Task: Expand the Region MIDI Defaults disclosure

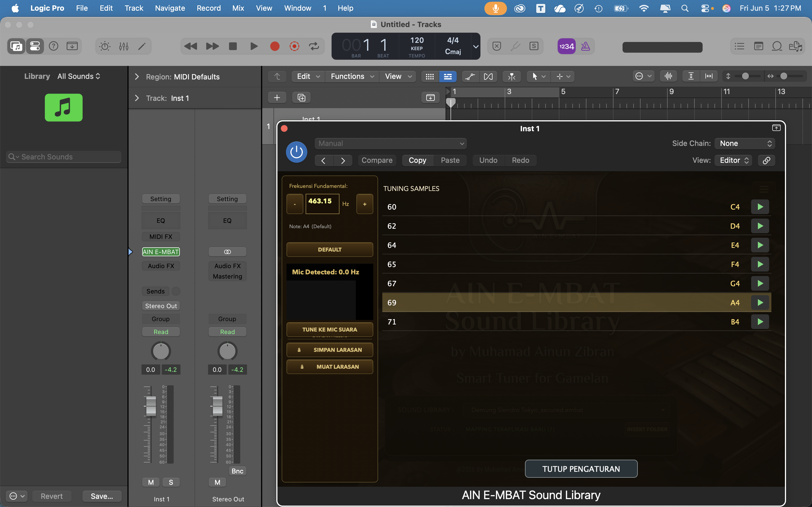Action: coord(136,77)
